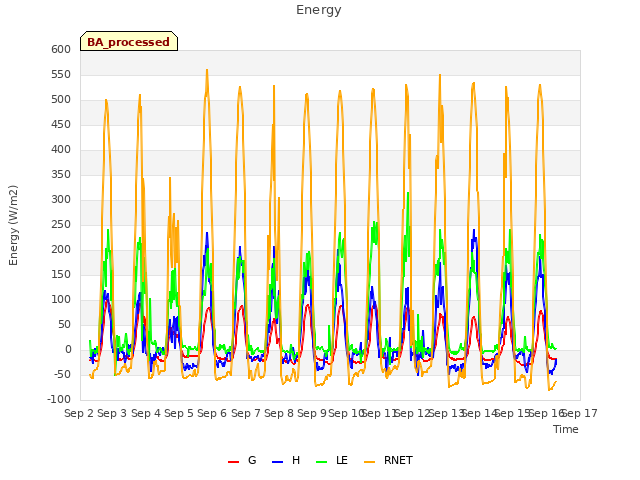640x480 pixels.
Task: Click the blue H legend swatch
Action: tap(278, 461)
